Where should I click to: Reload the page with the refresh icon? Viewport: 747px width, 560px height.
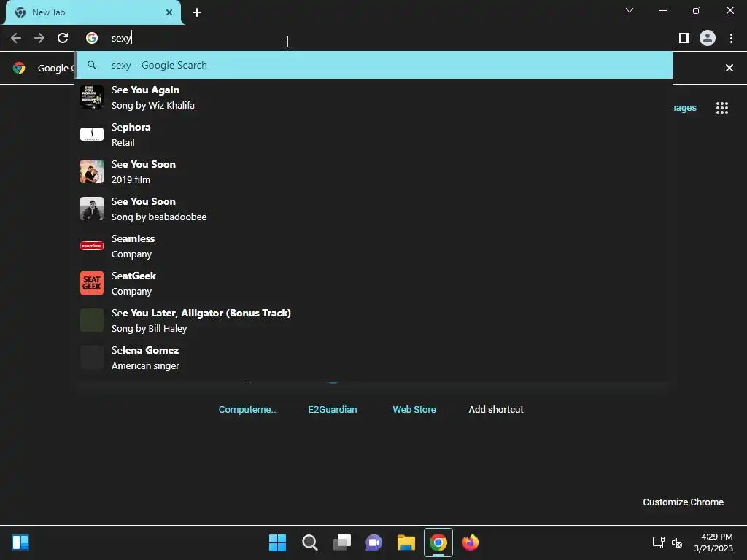[63, 38]
